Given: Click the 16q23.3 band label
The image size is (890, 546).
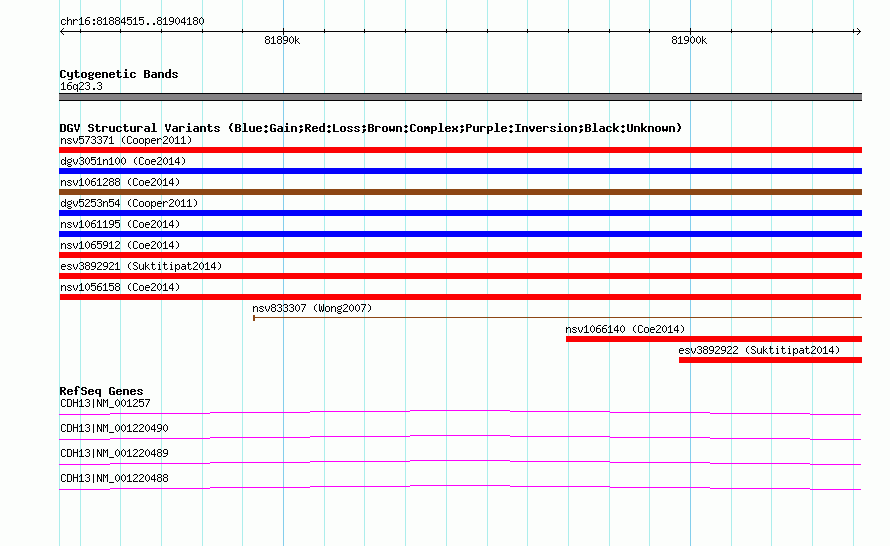Looking at the screenshot, I should (x=81, y=86).
